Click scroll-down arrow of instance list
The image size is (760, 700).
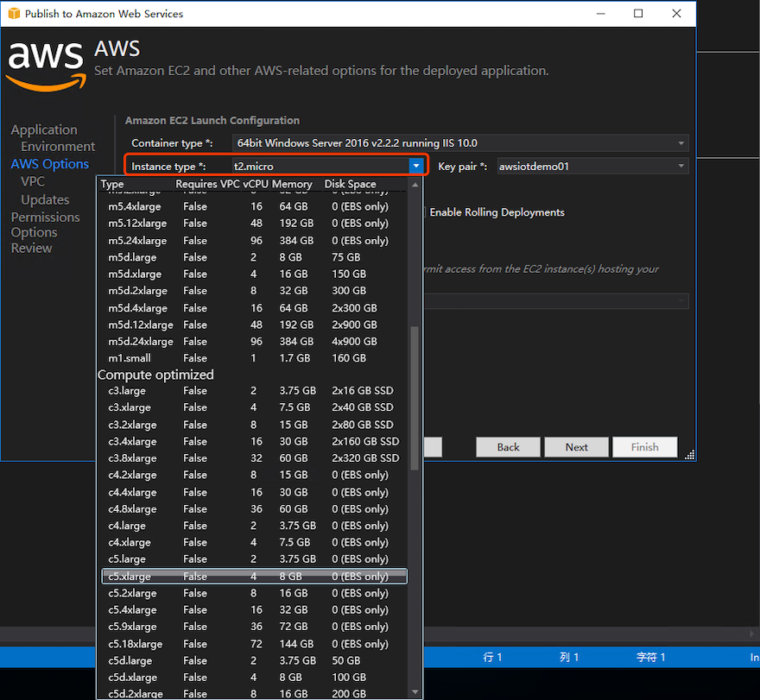pyautogui.click(x=415, y=691)
